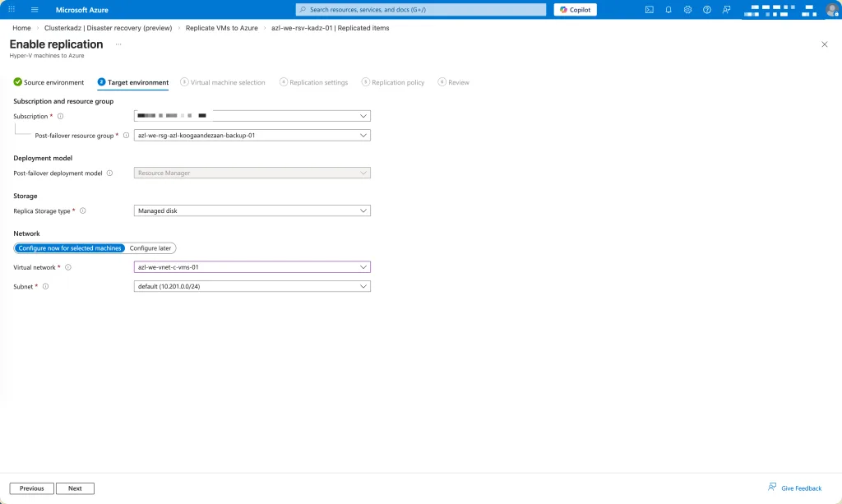Open the notifications bell

pyautogui.click(x=669, y=10)
